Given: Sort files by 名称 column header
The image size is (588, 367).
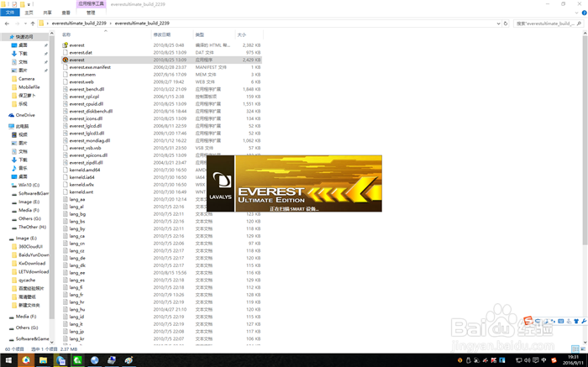Looking at the screenshot, I should coord(66,34).
